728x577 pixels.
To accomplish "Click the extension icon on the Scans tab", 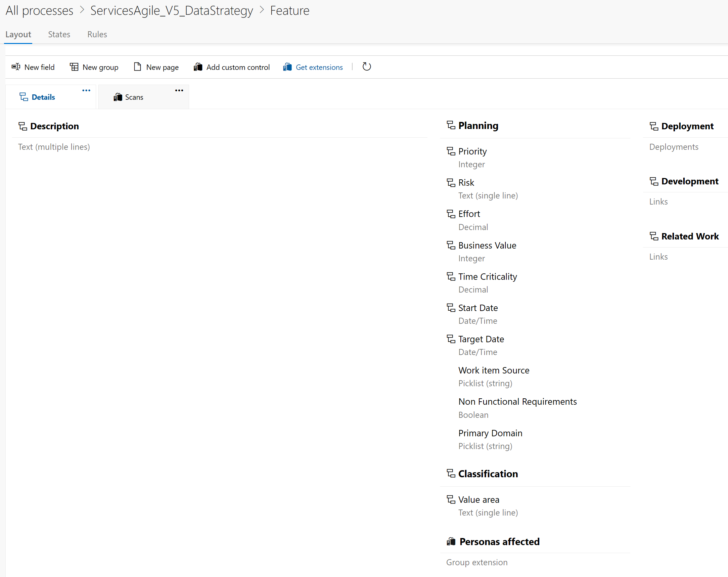I will click(x=118, y=97).
